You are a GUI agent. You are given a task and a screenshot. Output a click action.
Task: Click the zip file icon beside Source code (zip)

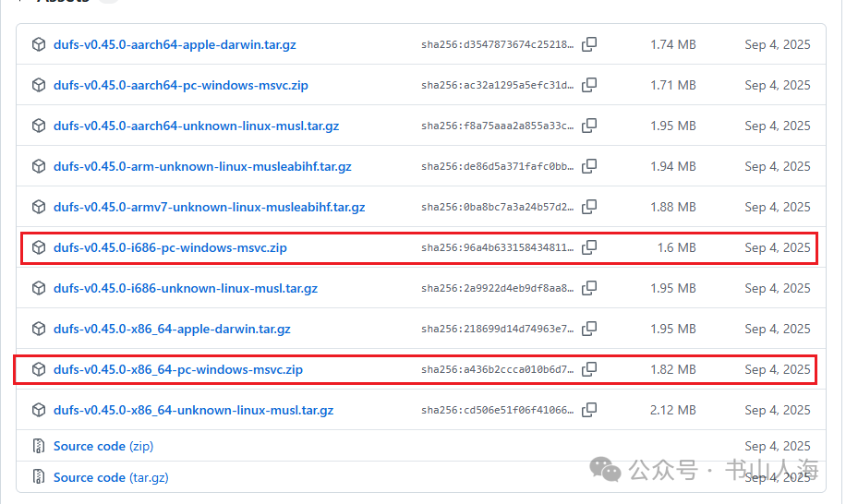(39, 446)
